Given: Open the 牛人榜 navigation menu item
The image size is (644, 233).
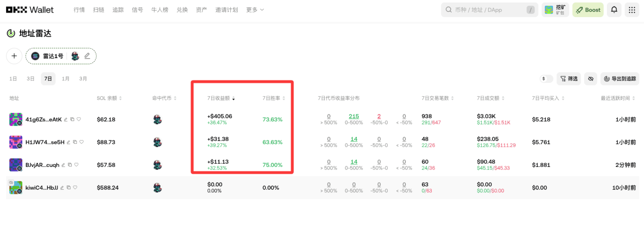Looking at the screenshot, I should tap(159, 10).
